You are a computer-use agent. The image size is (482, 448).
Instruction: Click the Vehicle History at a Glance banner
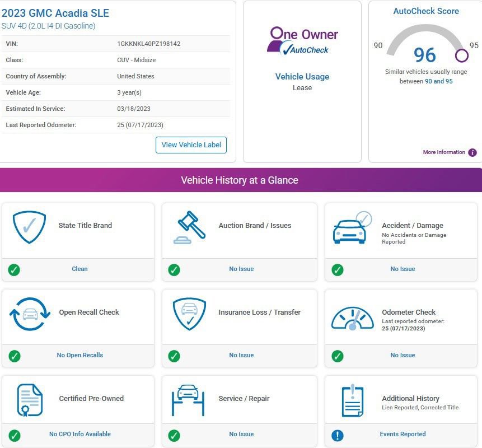click(241, 180)
